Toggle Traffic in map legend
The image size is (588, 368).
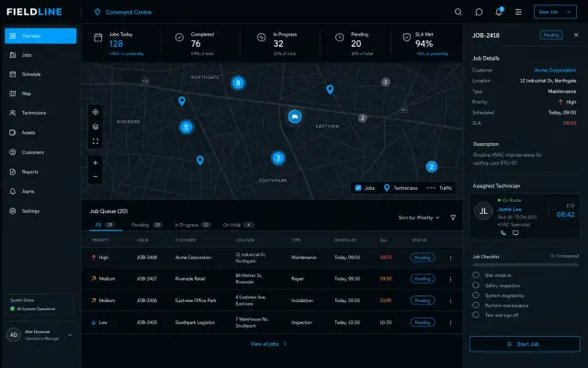tap(439, 188)
